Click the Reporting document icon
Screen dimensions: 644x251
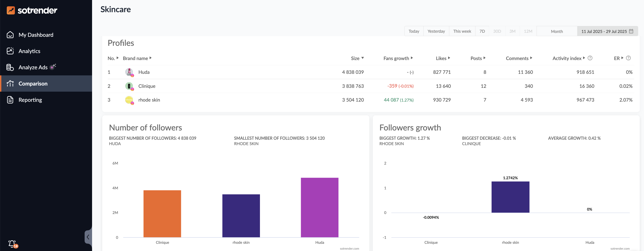[x=10, y=100]
